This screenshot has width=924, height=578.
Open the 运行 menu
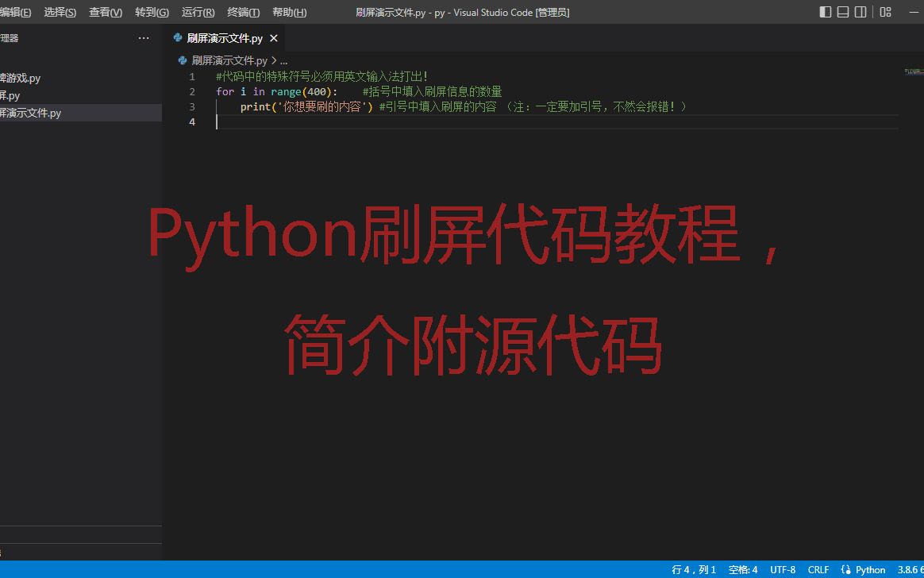point(197,12)
